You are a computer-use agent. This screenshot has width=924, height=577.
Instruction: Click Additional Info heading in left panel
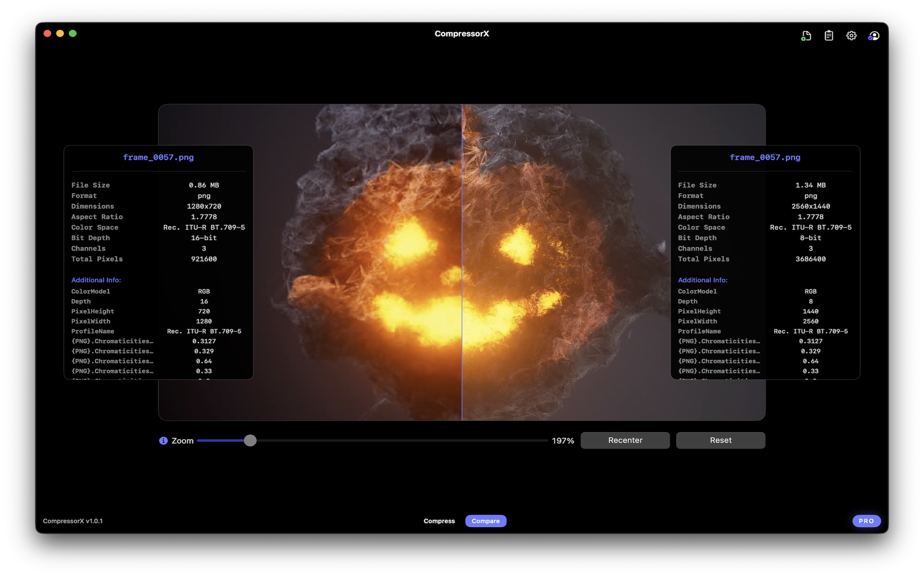(x=96, y=280)
